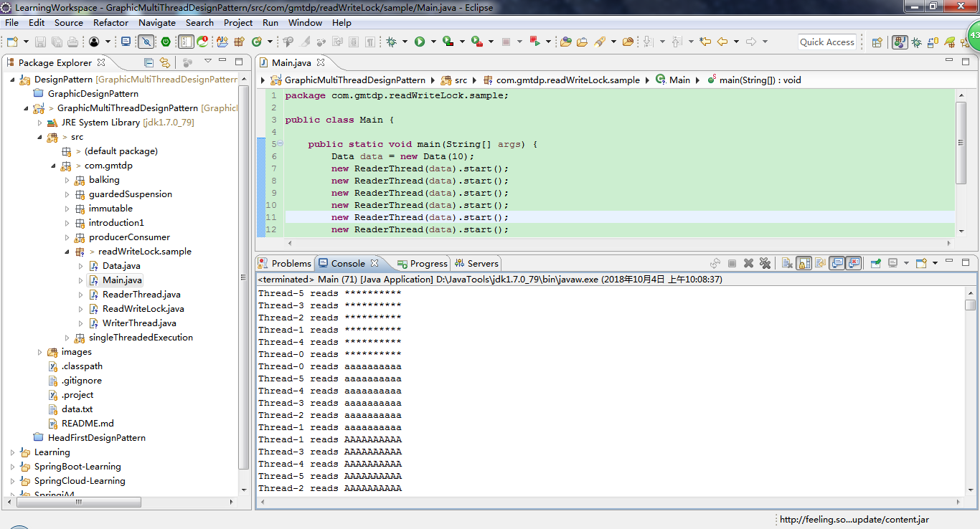Viewport: 980px width, 529px height.
Task: Expand the balking package node
Action: (x=67, y=180)
